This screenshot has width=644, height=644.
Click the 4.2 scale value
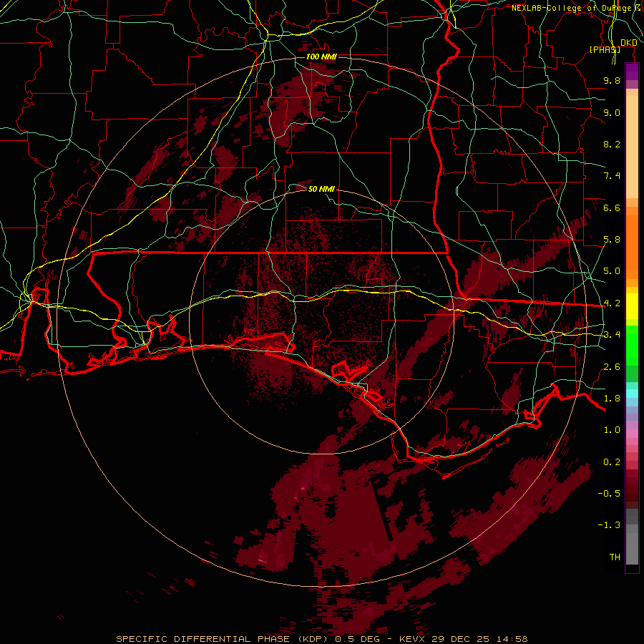(612, 303)
